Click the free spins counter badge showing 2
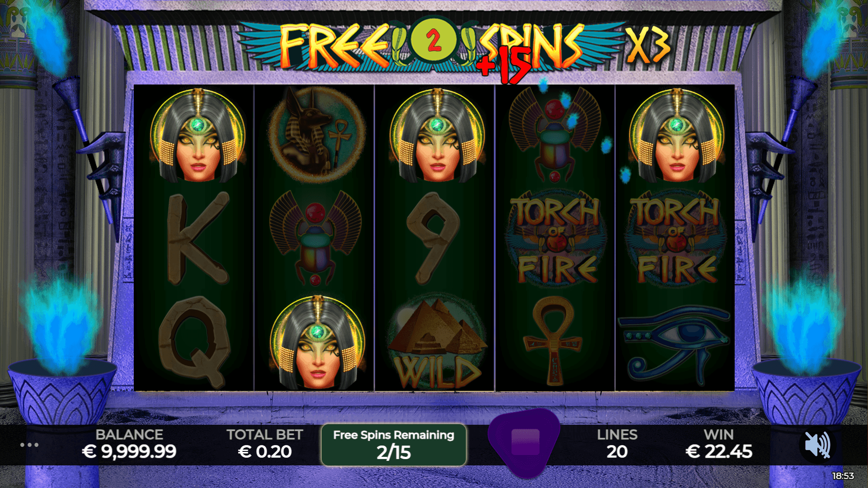The image size is (868, 488). point(433,42)
